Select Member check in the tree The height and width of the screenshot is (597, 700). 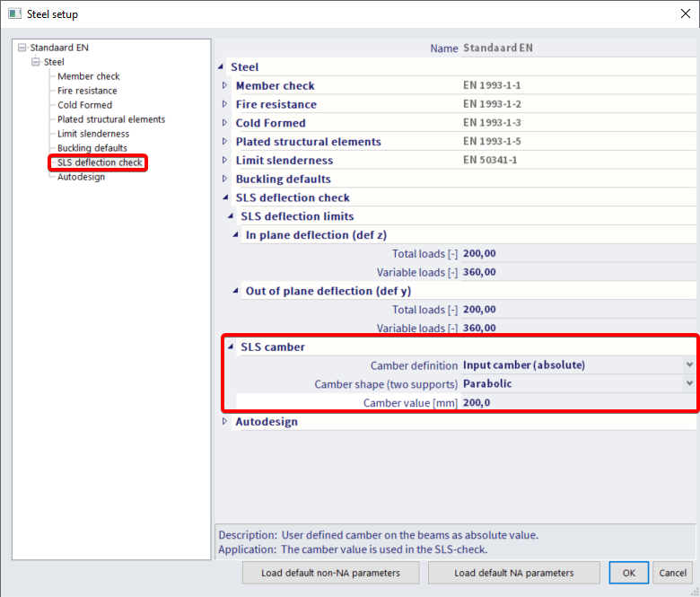point(88,76)
